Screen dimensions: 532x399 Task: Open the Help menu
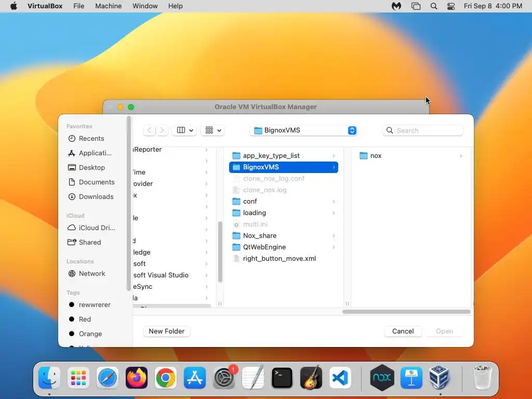point(176,6)
